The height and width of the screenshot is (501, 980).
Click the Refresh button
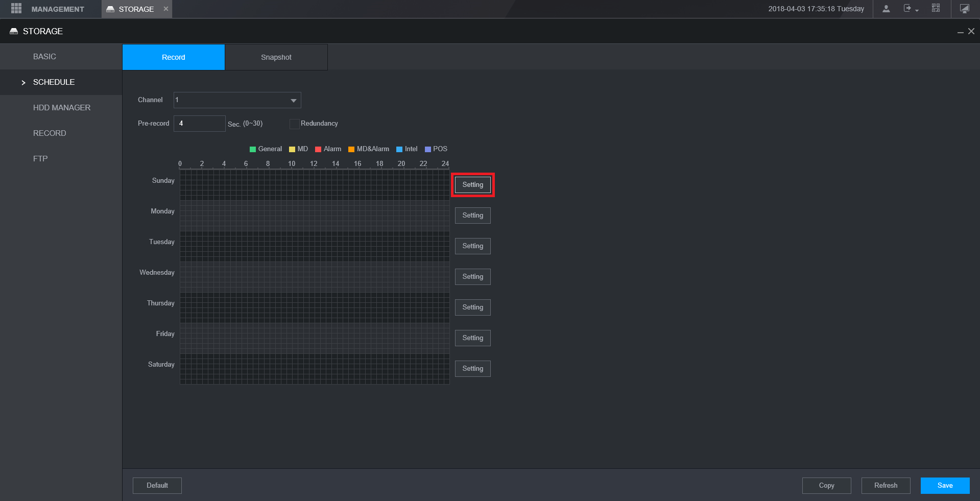886,486
